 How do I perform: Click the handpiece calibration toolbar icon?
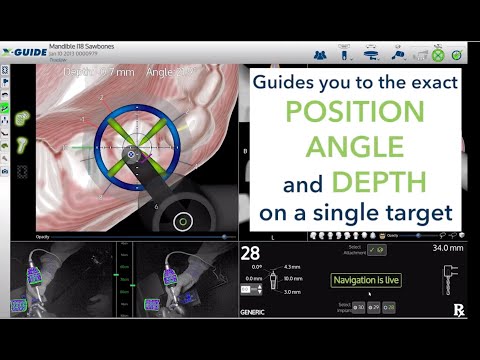[397, 55]
